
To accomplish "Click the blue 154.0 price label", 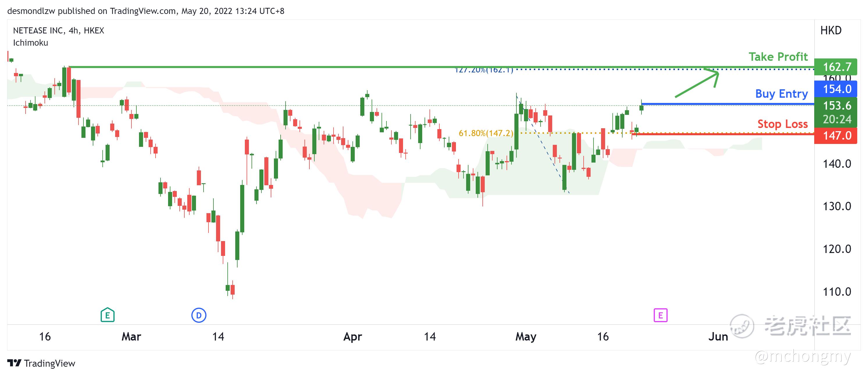I will click(x=836, y=89).
